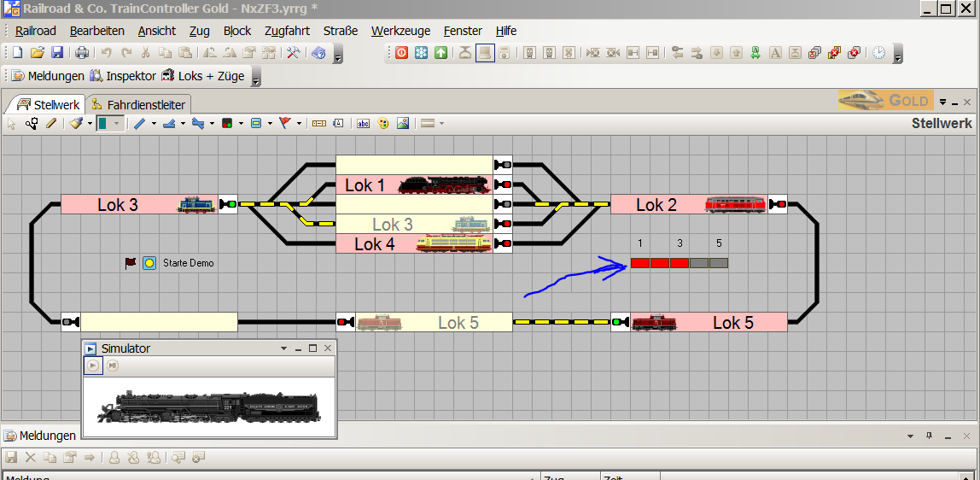Open the teal color fill dropdown
Image resolution: width=980 pixels, height=480 pixels.
pyautogui.click(x=116, y=123)
